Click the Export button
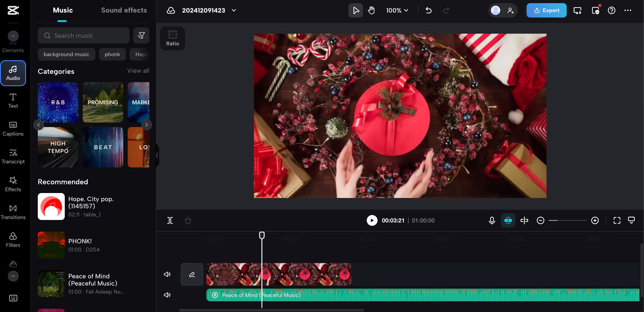 pos(547,10)
